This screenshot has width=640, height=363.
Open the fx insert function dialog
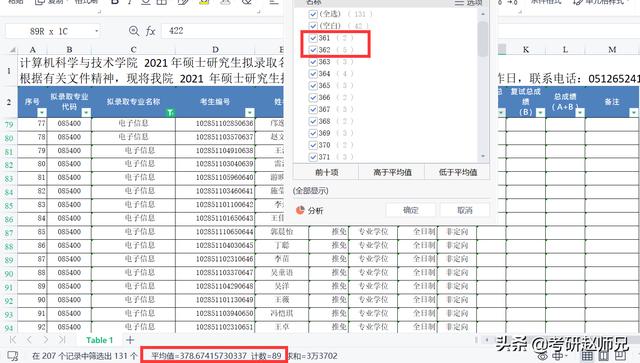click(x=151, y=31)
